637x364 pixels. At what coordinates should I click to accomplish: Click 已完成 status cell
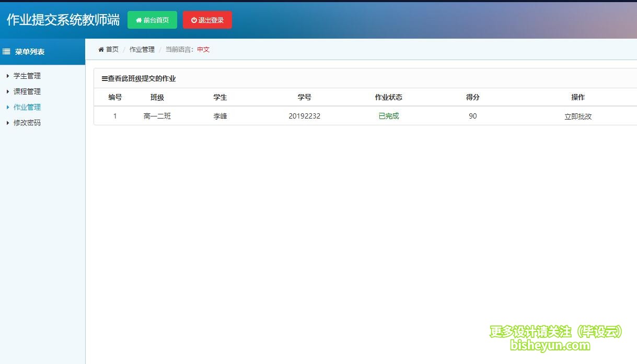coord(389,116)
